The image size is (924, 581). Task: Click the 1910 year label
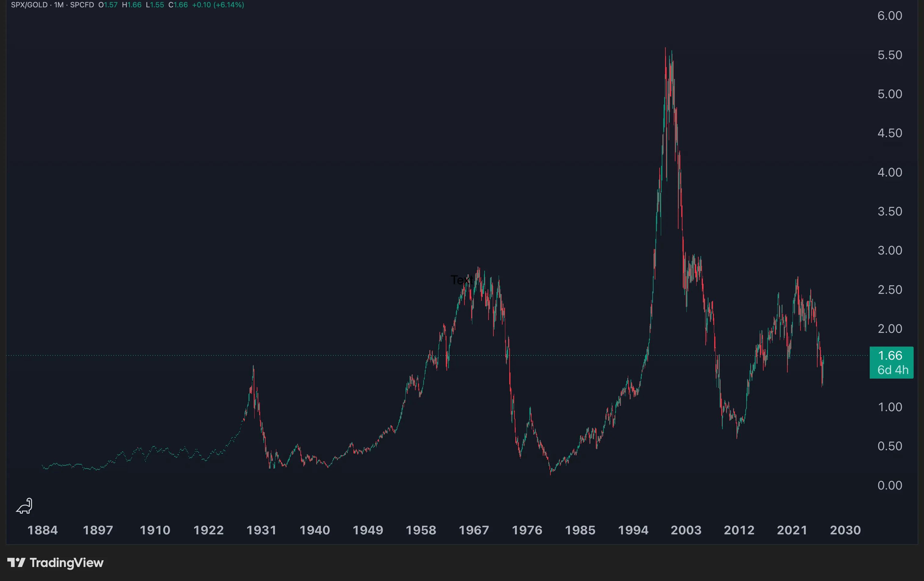click(x=155, y=530)
